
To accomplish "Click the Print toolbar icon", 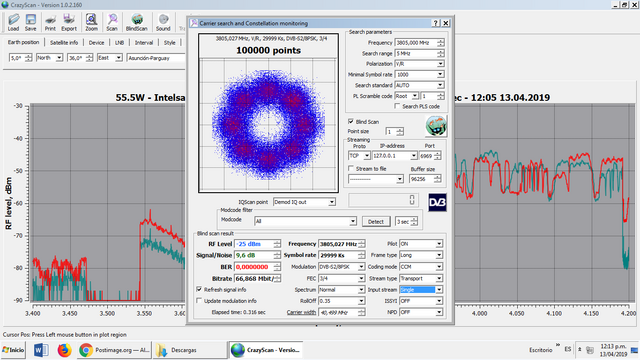I will tap(50, 22).
